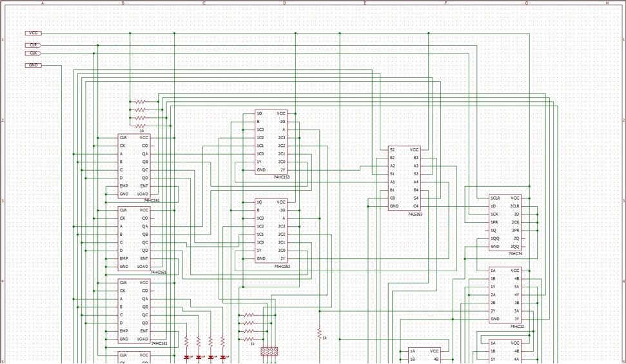The width and height of the screenshot is (626, 364).
Task: Click the LOAD pin of the top 74HC161
Action: pyautogui.click(x=142, y=194)
